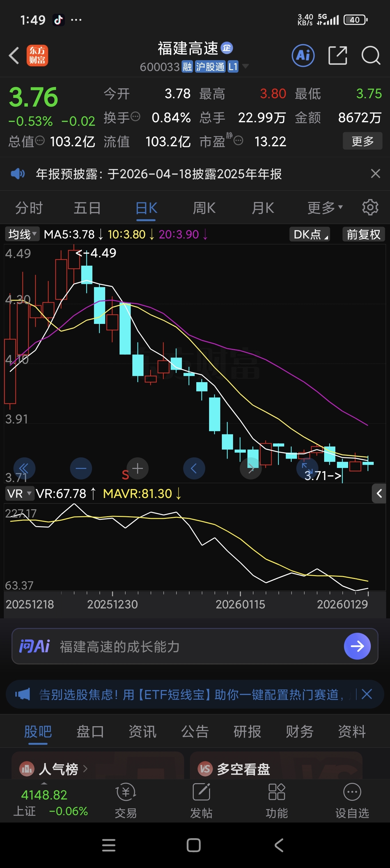
Task: Tap the 融 margin badge
Action: tap(187, 67)
